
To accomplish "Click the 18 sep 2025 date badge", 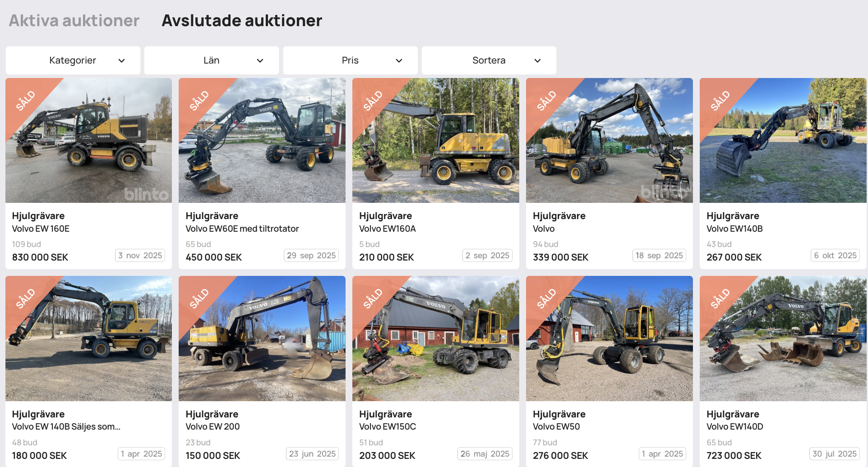I will pos(659,256).
